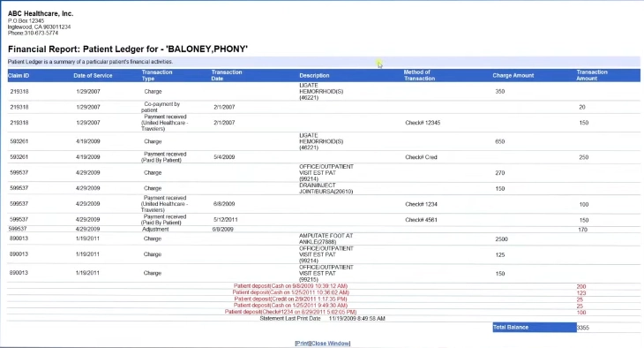Click the transaction amount 250
The height and width of the screenshot is (348, 644).
(x=584, y=157)
